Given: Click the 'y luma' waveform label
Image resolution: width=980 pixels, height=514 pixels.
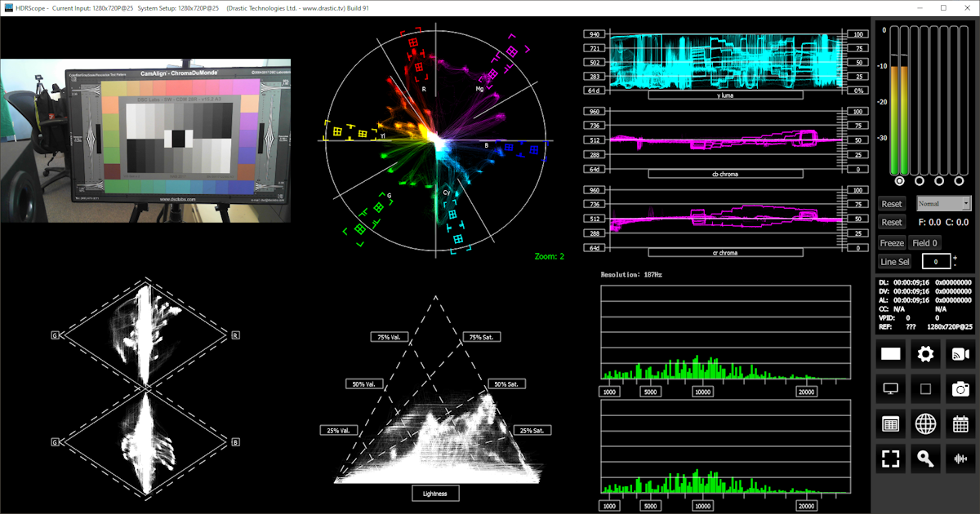Looking at the screenshot, I should point(725,95).
